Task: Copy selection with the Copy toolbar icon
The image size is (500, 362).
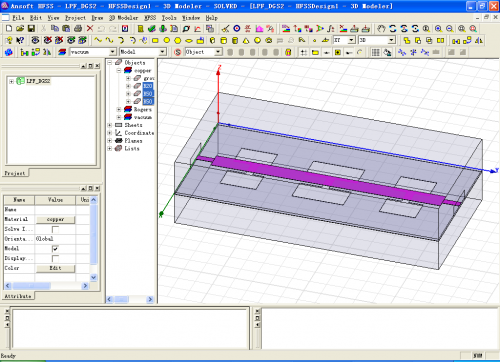Action: (55, 29)
